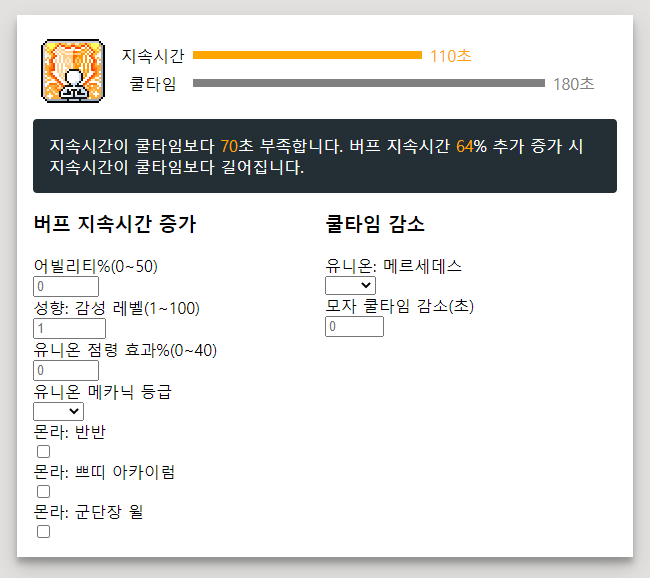Click the orange 지속시간 progress bar

click(308, 55)
